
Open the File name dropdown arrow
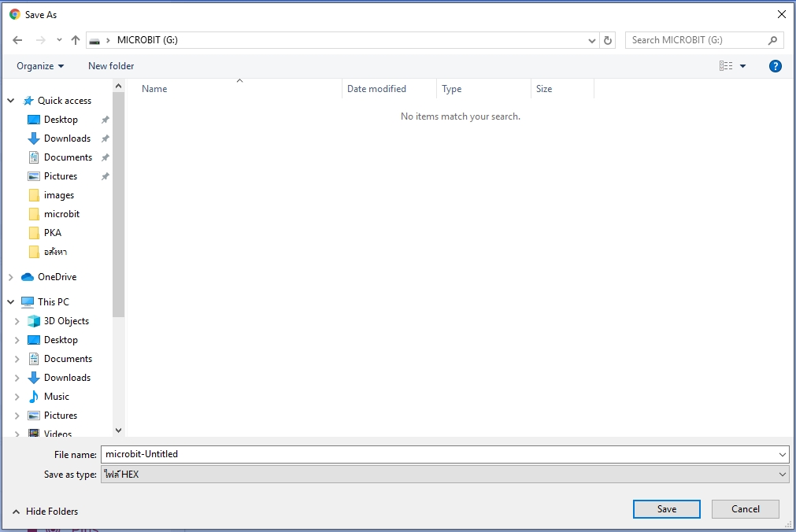[783, 454]
